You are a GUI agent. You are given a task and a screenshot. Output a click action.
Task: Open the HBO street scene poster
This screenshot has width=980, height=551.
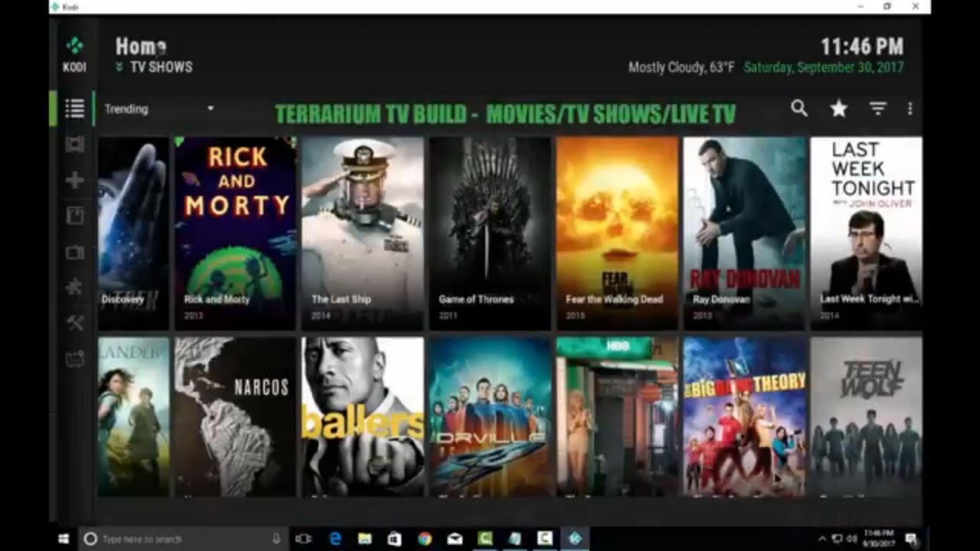point(617,417)
